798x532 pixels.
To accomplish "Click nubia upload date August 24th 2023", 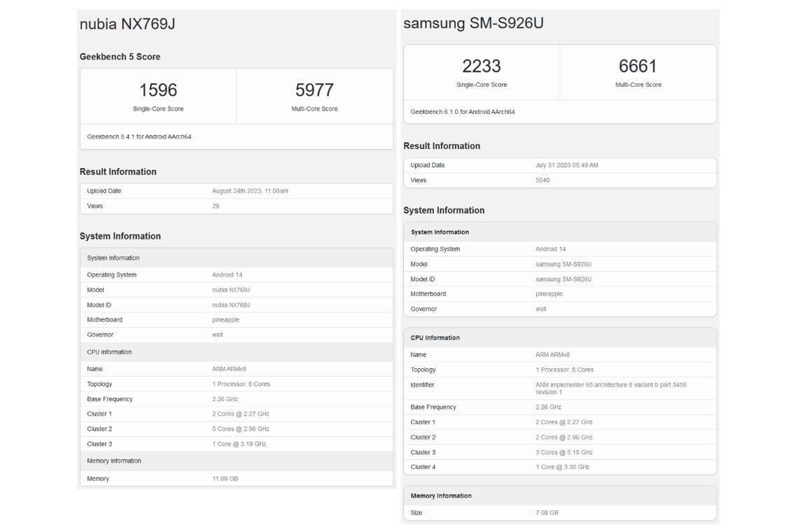I will (x=250, y=191).
